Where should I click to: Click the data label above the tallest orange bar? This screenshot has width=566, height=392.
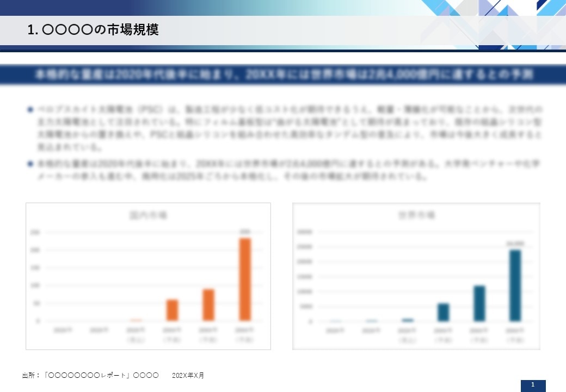coord(245,231)
